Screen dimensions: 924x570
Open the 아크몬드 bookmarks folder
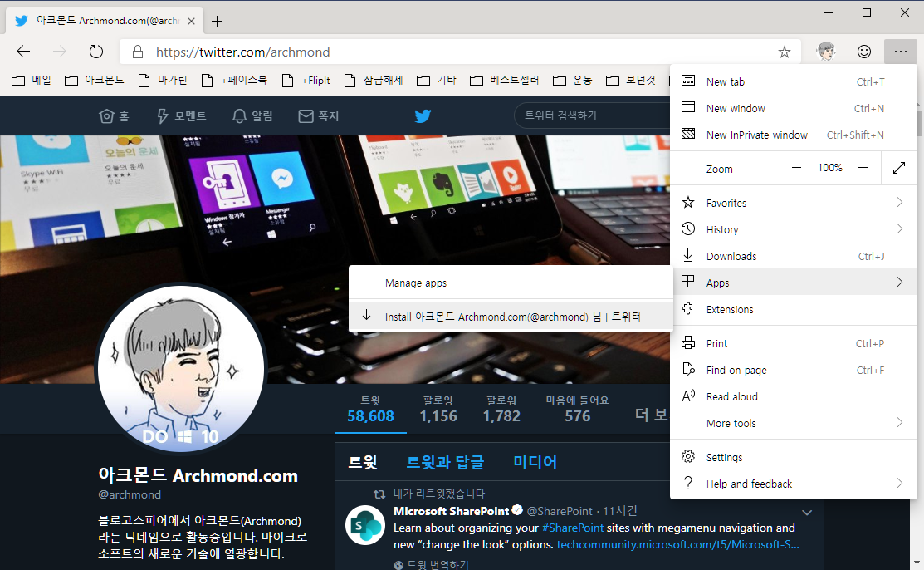tap(95, 81)
